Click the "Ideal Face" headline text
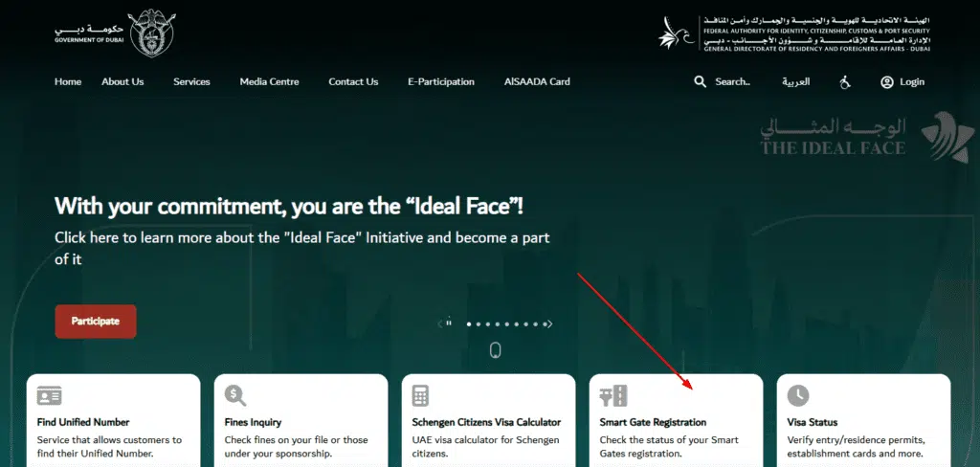This screenshot has height=467, width=980. tap(289, 207)
